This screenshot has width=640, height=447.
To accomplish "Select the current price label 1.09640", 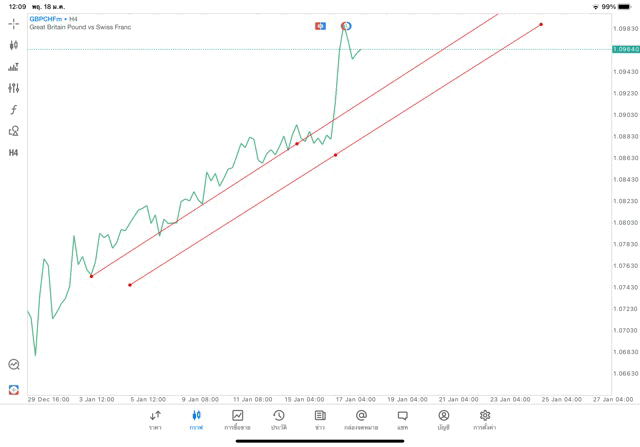I will pos(625,49).
